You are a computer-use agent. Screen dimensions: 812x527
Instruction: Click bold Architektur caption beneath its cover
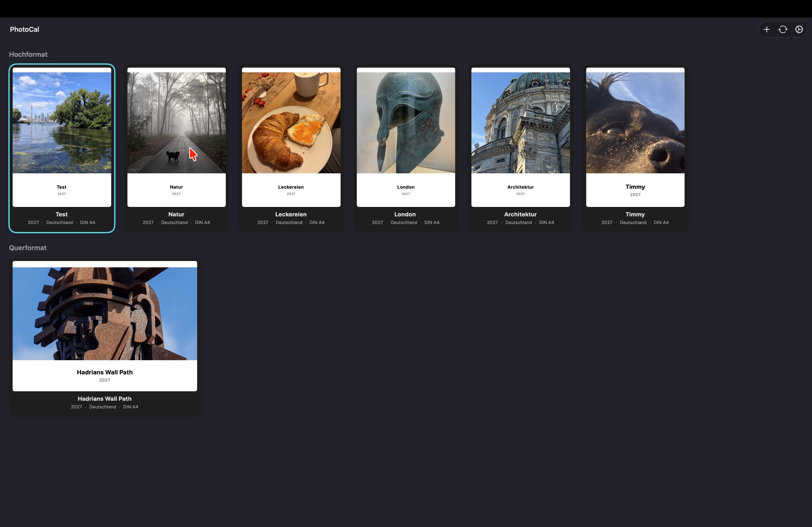pos(520,214)
